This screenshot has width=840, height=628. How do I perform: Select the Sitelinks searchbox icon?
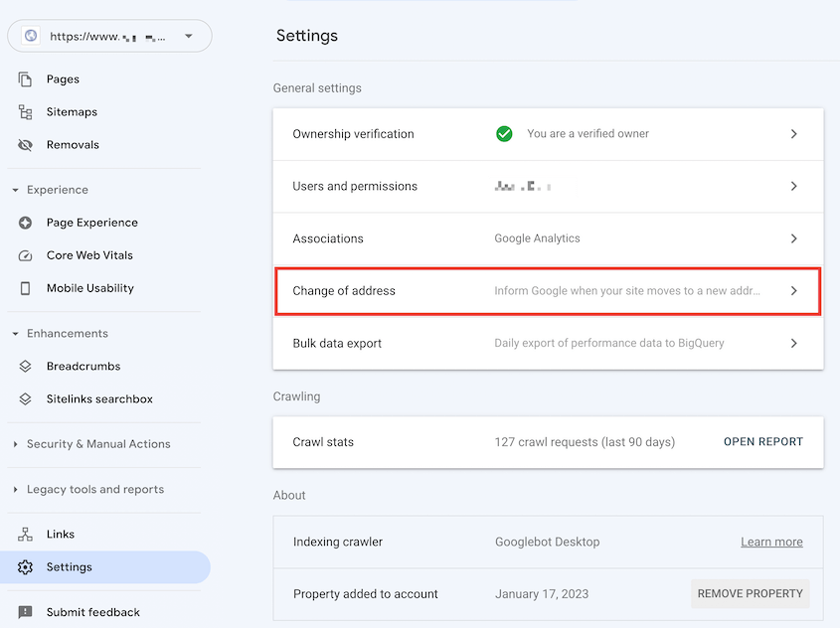coord(24,398)
